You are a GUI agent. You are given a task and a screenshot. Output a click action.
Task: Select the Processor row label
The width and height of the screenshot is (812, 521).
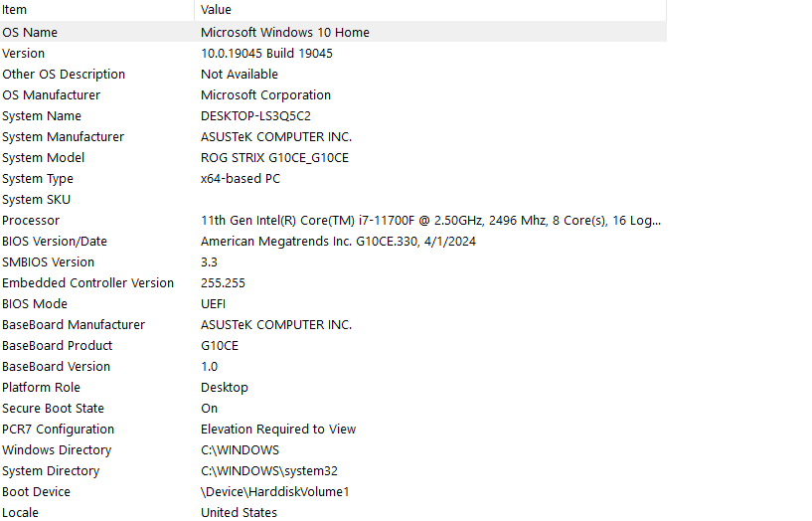[x=31, y=220]
